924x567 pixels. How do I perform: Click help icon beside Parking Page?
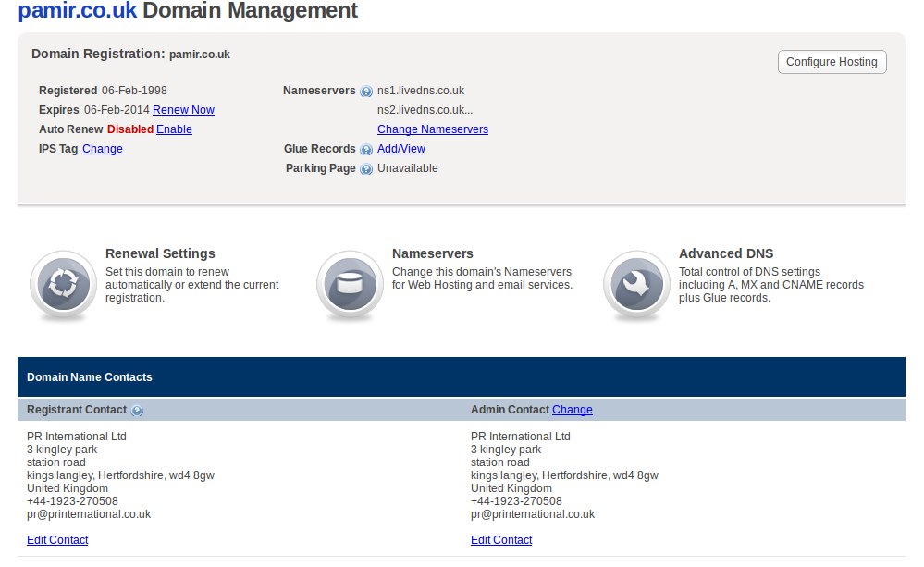tap(366, 169)
